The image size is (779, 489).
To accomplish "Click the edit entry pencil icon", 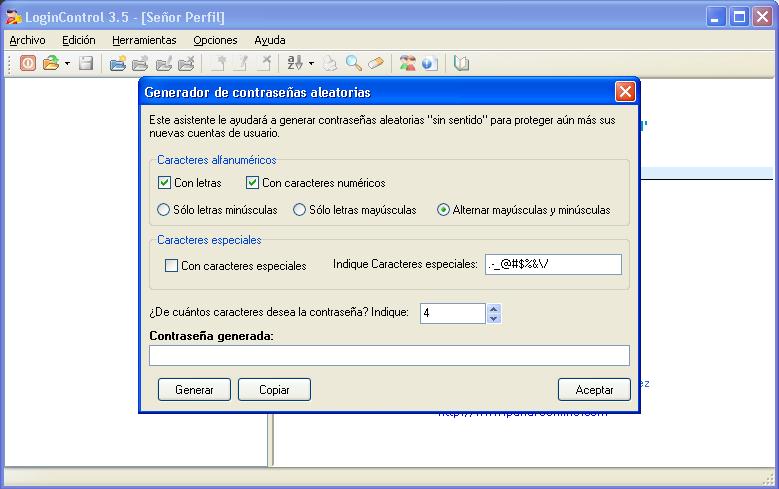I will tap(242, 64).
